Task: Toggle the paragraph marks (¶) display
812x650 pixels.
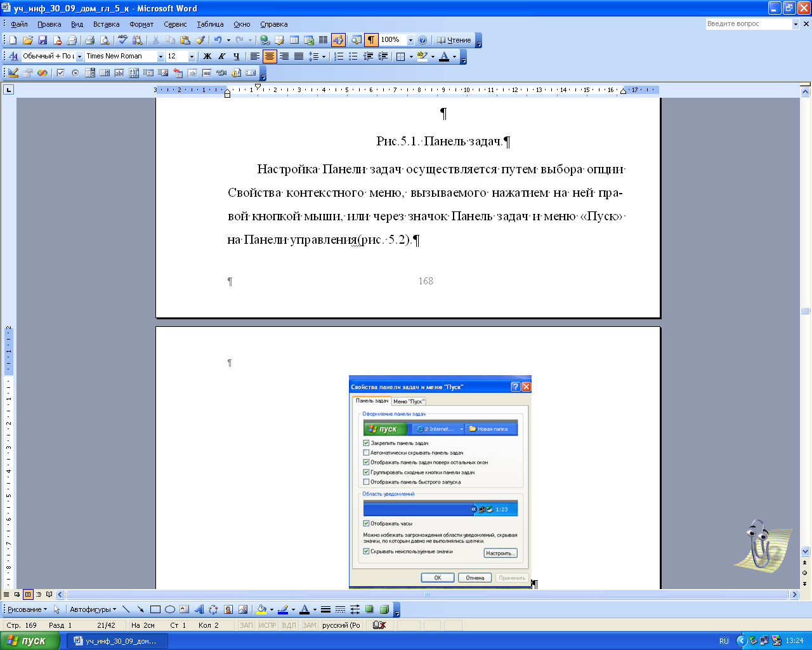Action: click(371, 40)
